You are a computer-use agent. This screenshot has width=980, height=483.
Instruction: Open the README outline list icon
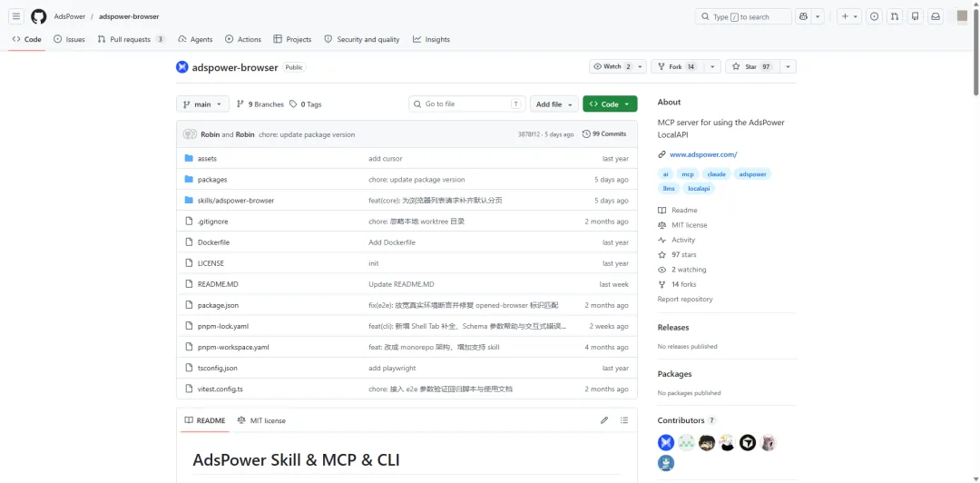624,420
